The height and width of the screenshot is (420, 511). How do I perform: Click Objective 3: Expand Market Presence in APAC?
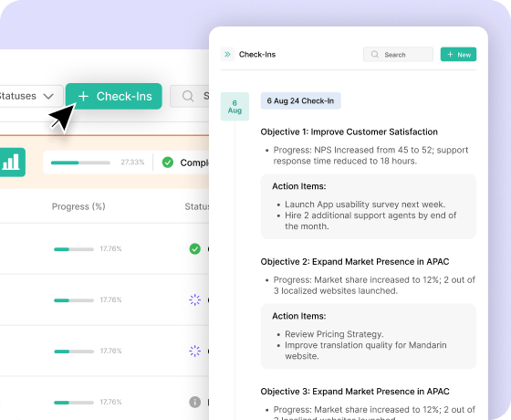pyautogui.click(x=355, y=392)
